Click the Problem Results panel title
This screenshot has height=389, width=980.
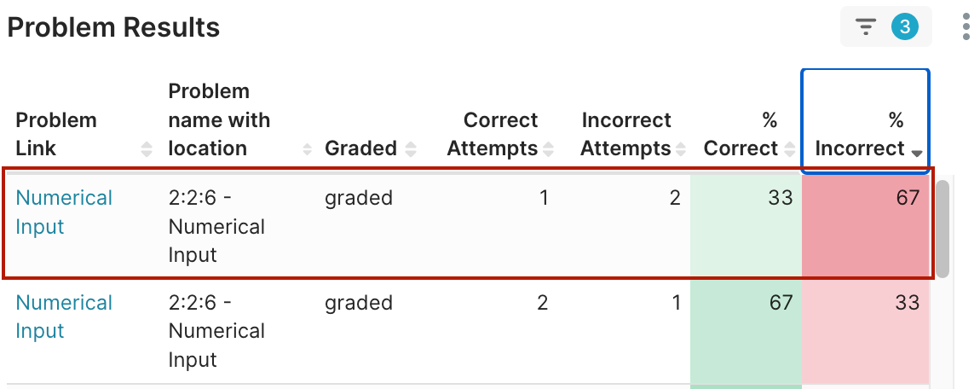click(x=113, y=28)
